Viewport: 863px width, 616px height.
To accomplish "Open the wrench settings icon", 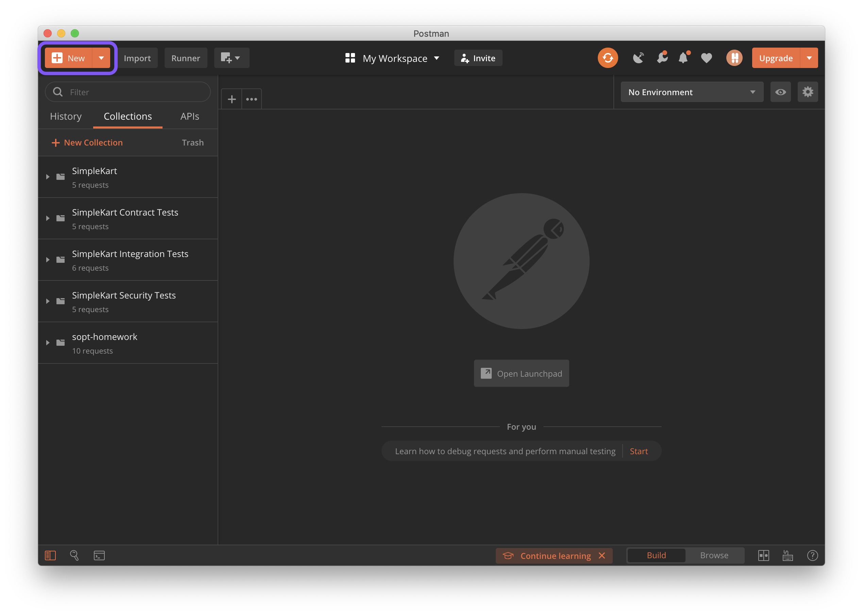I will tap(662, 58).
